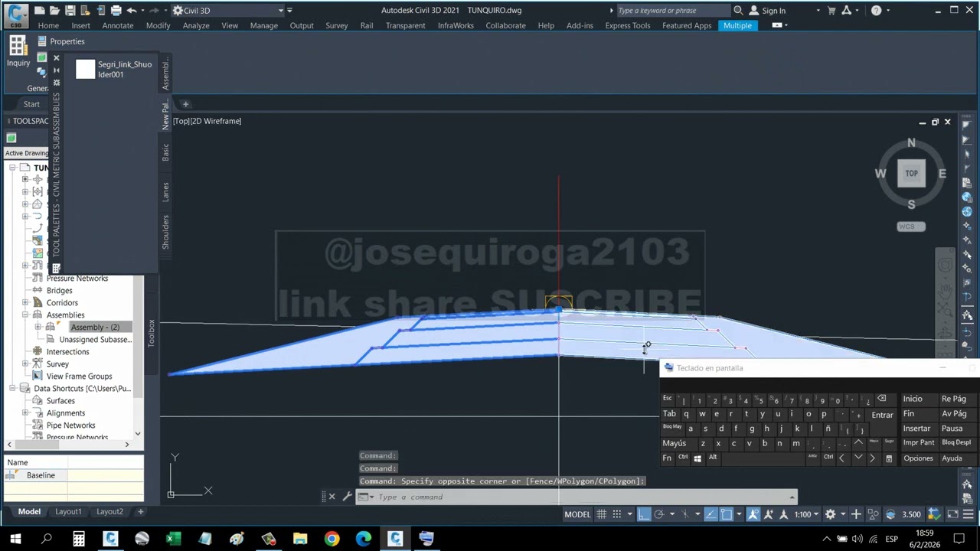Open the Annotate ribbon tab
The height and width of the screenshot is (551, 980).
pyautogui.click(x=118, y=26)
